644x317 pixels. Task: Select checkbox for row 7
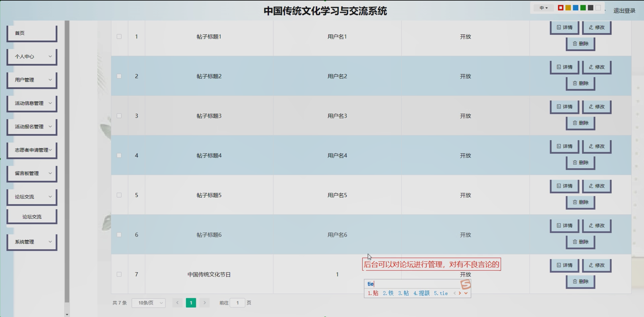(119, 274)
